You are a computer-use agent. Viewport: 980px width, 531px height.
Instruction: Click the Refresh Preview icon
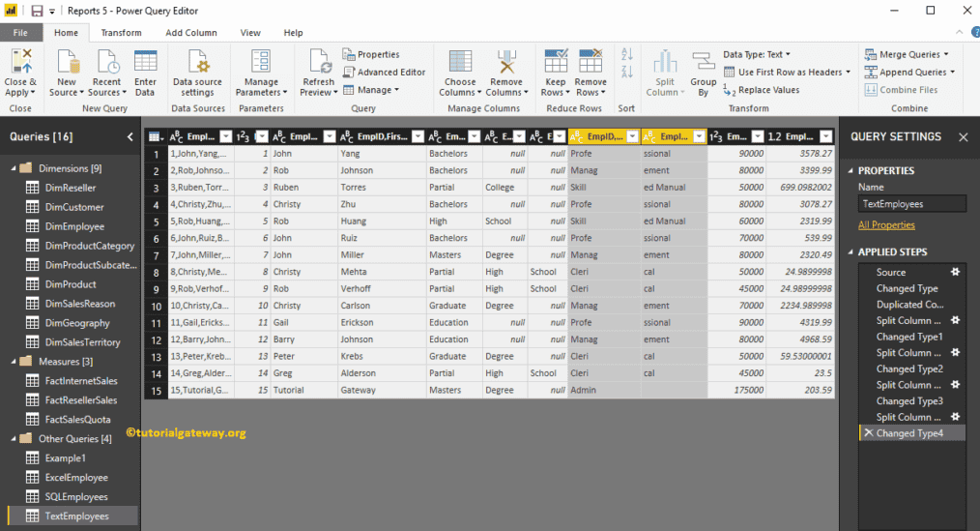point(319,62)
